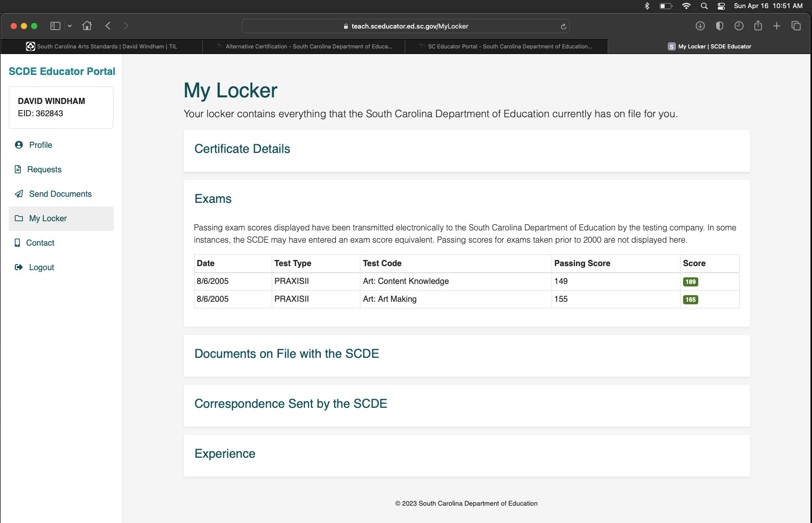Show tab overview icon
The height and width of the screenshot is (523, 812).
click(x=796, y=25)
